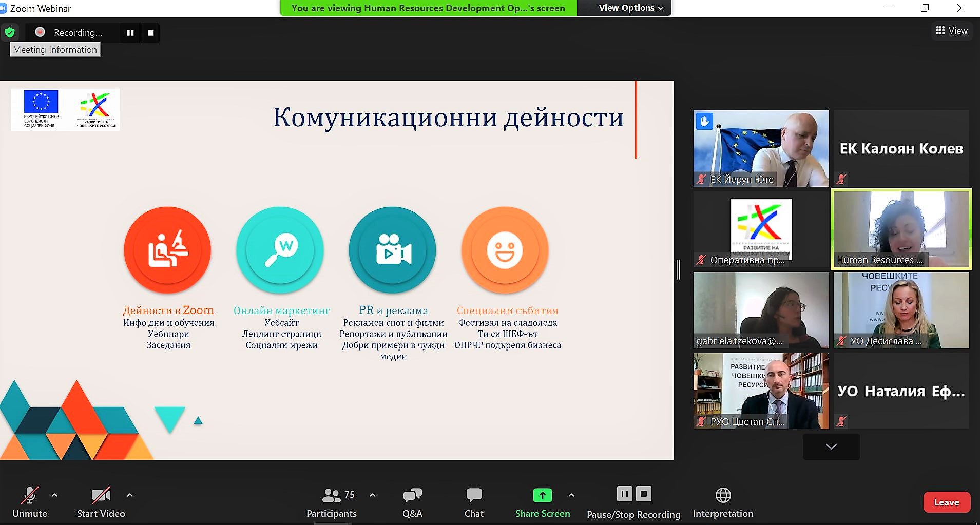Viewport: 980px width, 525px height.
Task: Expand share options caret next to Share Screen
Action: click(x=571, y=495)
